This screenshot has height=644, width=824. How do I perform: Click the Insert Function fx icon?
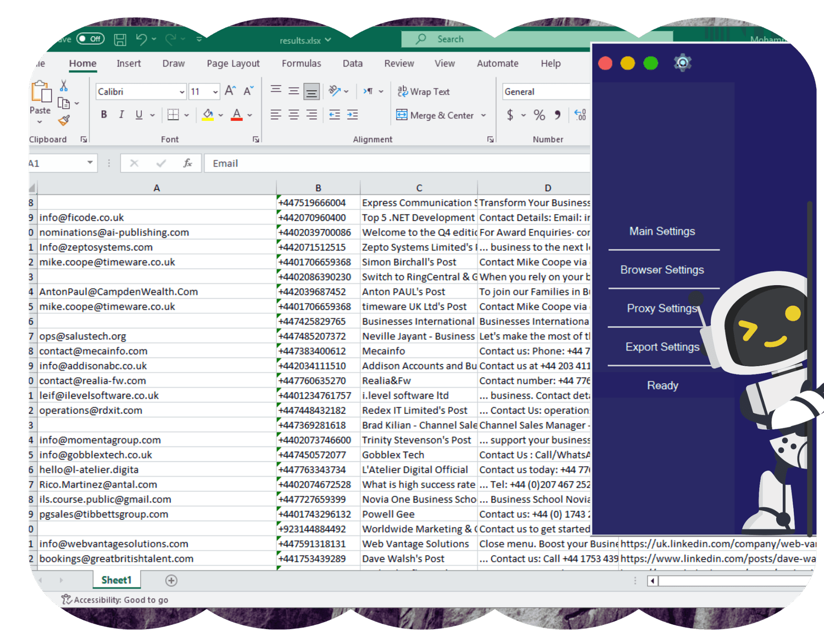187,163
